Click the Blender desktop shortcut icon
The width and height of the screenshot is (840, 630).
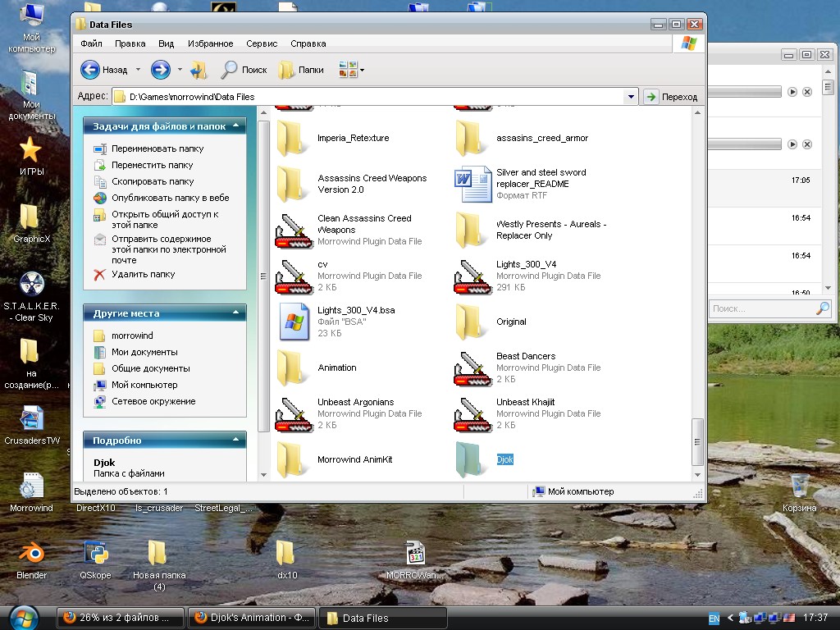[x=32, y=554]
